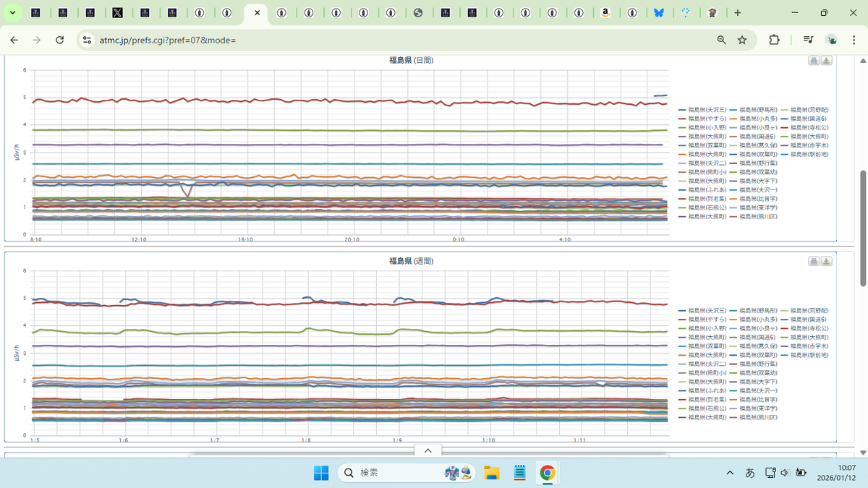The image size is (868, 488).
Task: Switch to the globe icon tab
Action: click(x=418, y=13)
